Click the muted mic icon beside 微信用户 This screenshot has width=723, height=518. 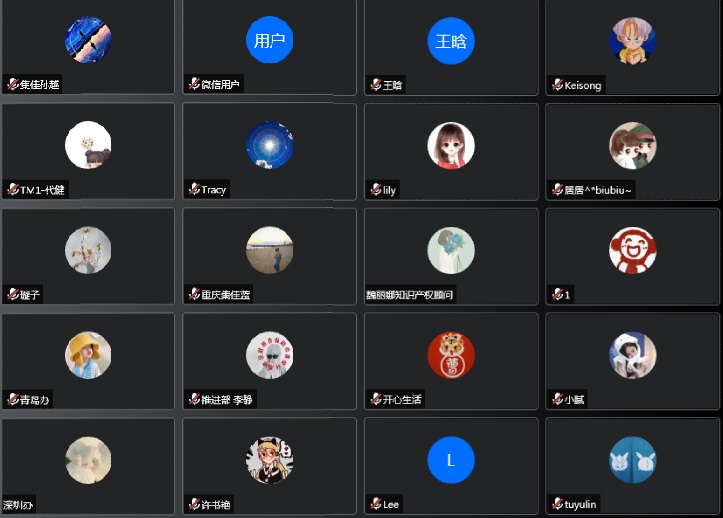[194, 84]
